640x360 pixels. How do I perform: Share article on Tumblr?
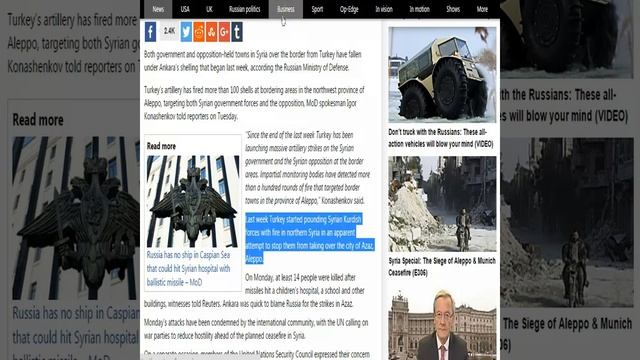(237, 31)
